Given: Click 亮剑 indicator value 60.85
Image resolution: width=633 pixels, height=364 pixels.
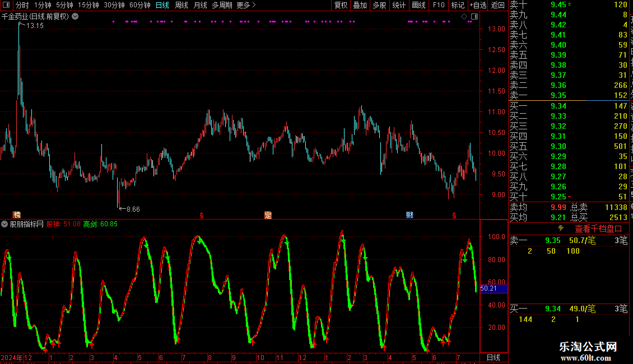Looking at the screenshot, I should click(x=109, y=224).
